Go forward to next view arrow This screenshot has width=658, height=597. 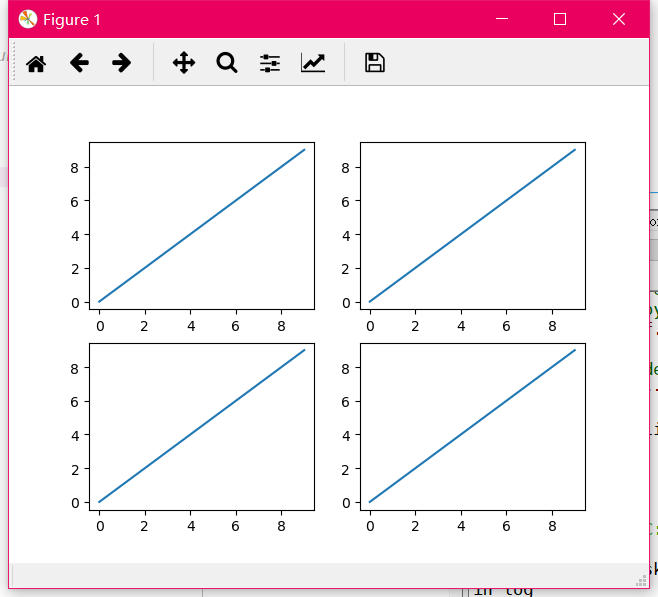click(122, 63)
